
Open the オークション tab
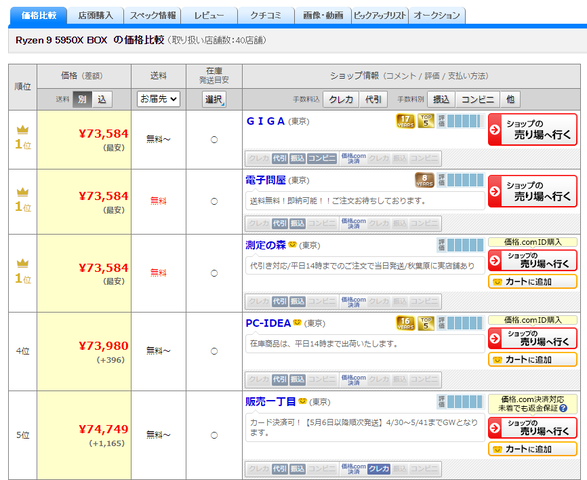tap(437, 16)
